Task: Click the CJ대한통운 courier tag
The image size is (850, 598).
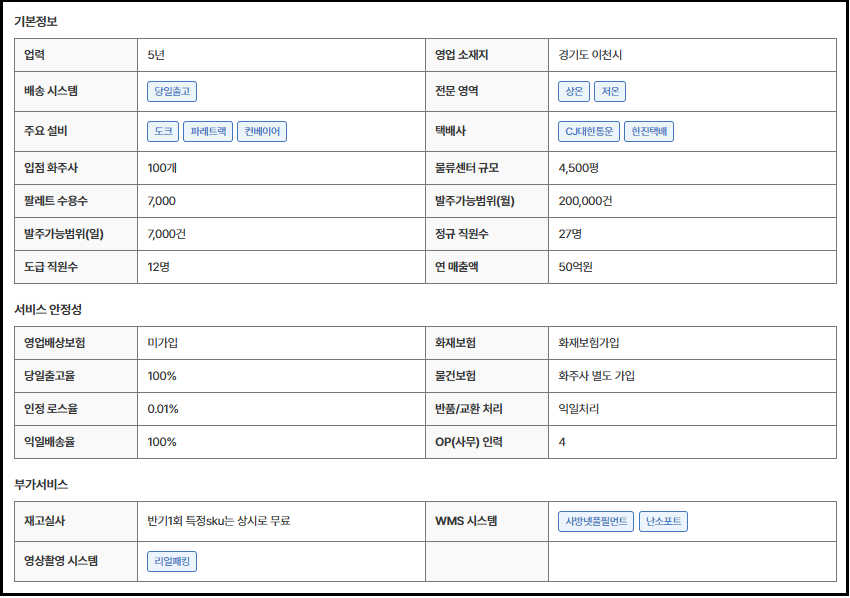Action: point(588,132)
